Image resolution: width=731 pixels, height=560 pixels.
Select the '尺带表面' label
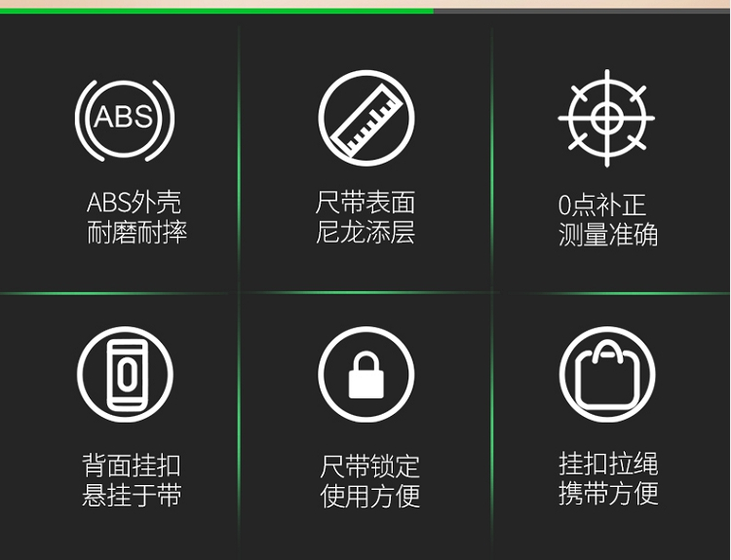coord(365,203)
